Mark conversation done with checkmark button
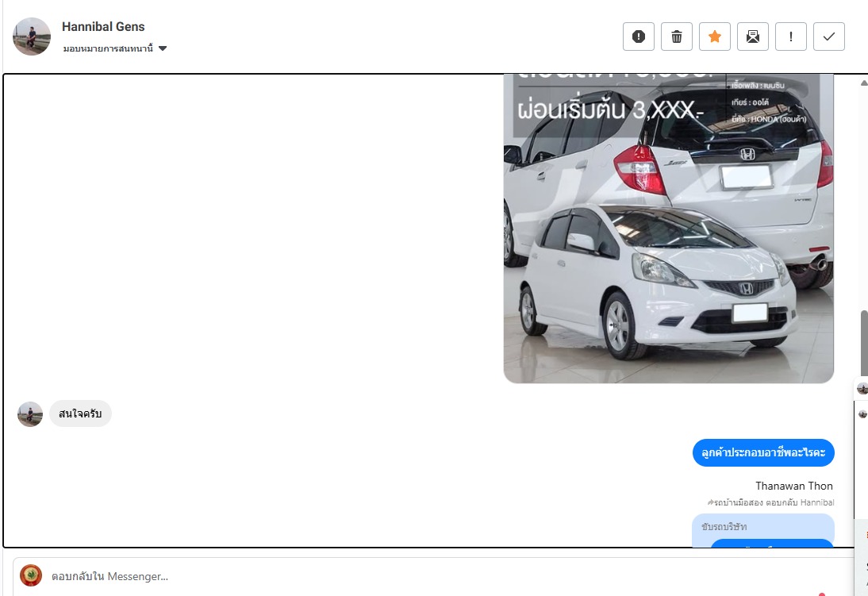This screenshot has height=596, width=868. click(828, 37)
